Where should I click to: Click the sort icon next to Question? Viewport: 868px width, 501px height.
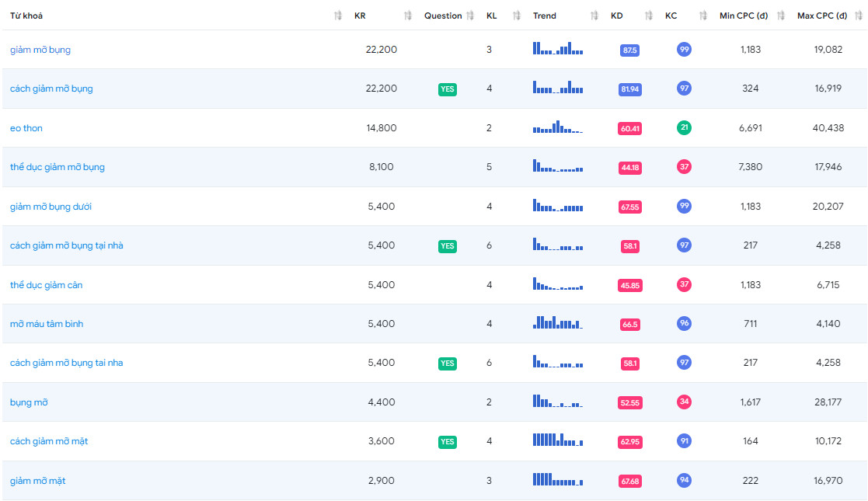(x=470, y=16)
